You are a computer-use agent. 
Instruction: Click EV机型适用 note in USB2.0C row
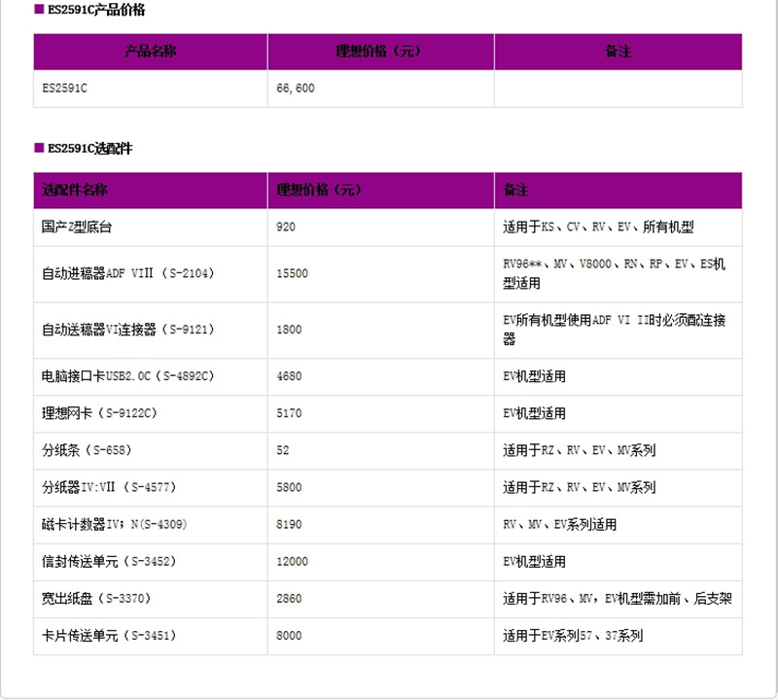click(x=534, y=376)
